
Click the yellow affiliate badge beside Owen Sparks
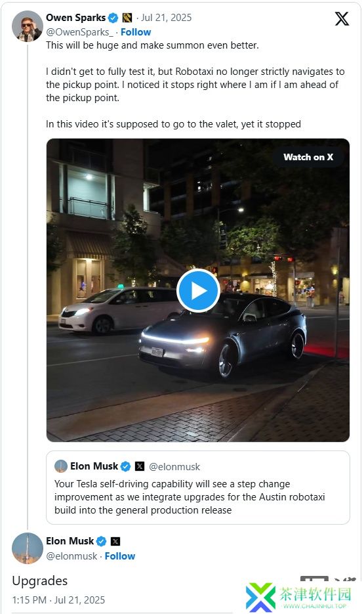127,18
